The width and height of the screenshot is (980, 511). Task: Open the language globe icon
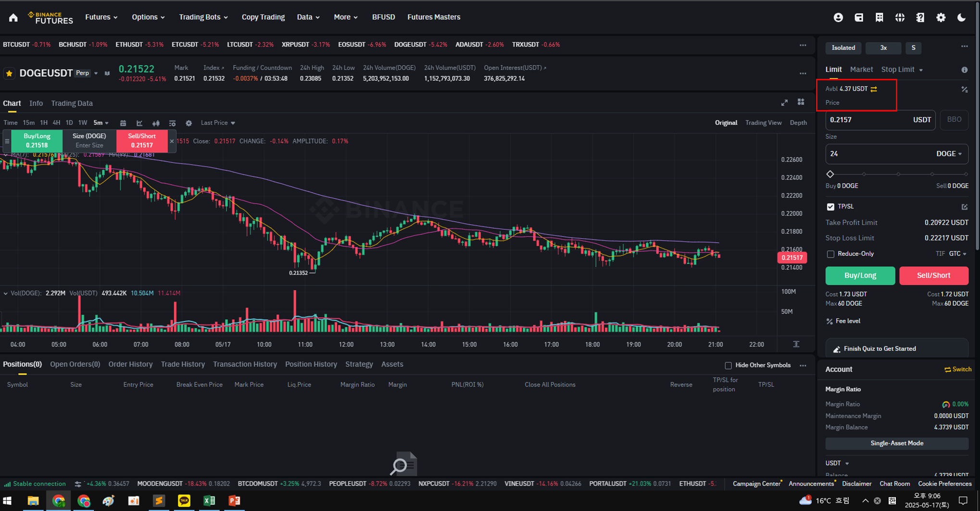point(900,17)
